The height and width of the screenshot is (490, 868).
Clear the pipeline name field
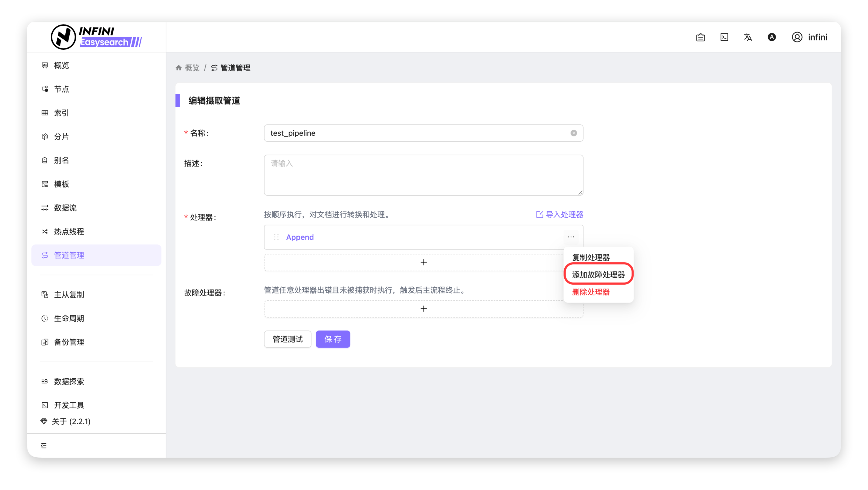click(574, 133)
